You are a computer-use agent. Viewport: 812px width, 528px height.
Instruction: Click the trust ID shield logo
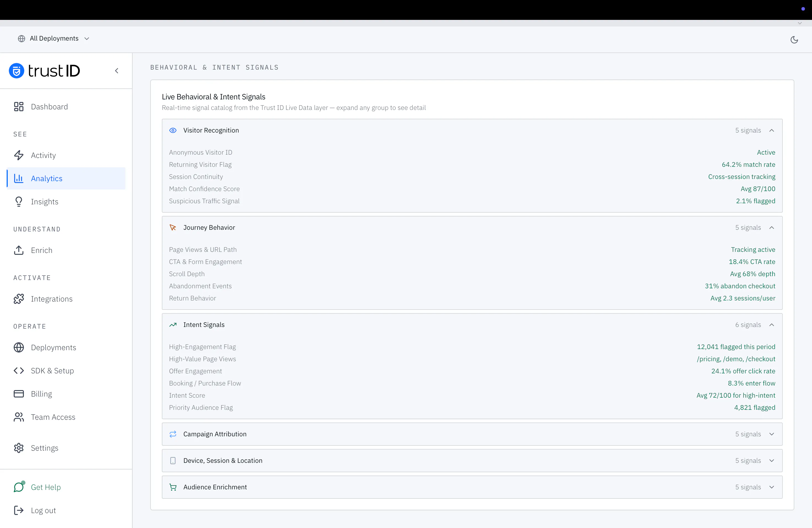16,71
